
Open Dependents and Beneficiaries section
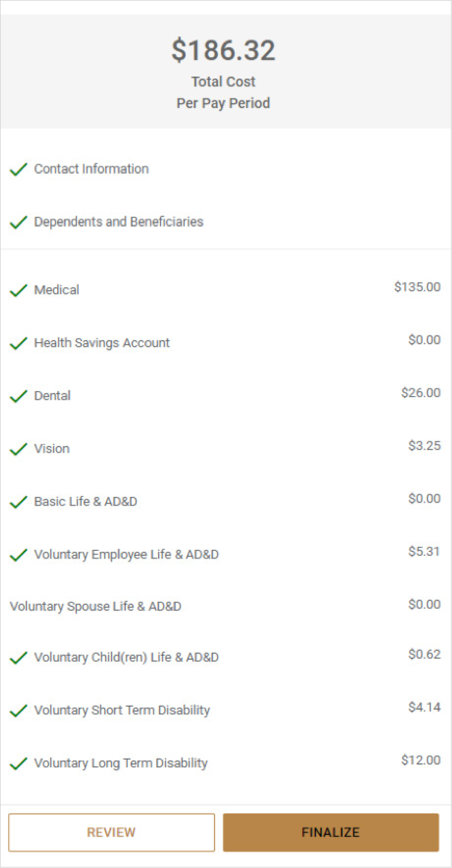coord(119,222)
